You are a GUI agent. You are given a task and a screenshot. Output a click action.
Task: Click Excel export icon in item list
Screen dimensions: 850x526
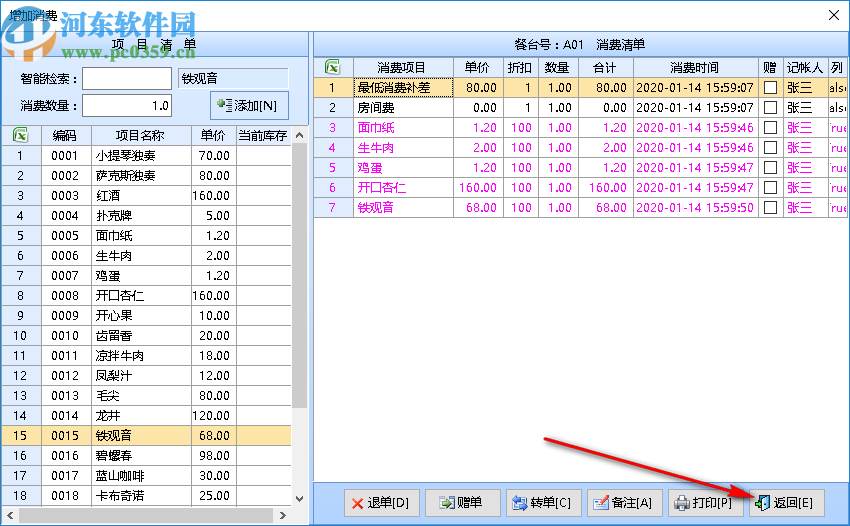21,135
